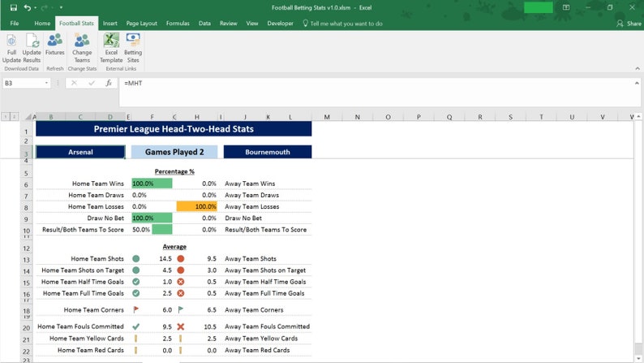Select column M header
644x363 pixels.
tap(327, 117)
